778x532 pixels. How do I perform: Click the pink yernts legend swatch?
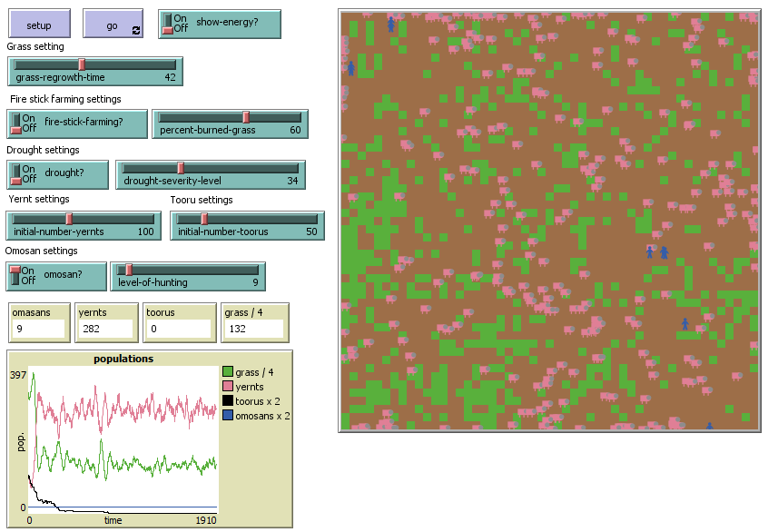click(x=228, y=386)
